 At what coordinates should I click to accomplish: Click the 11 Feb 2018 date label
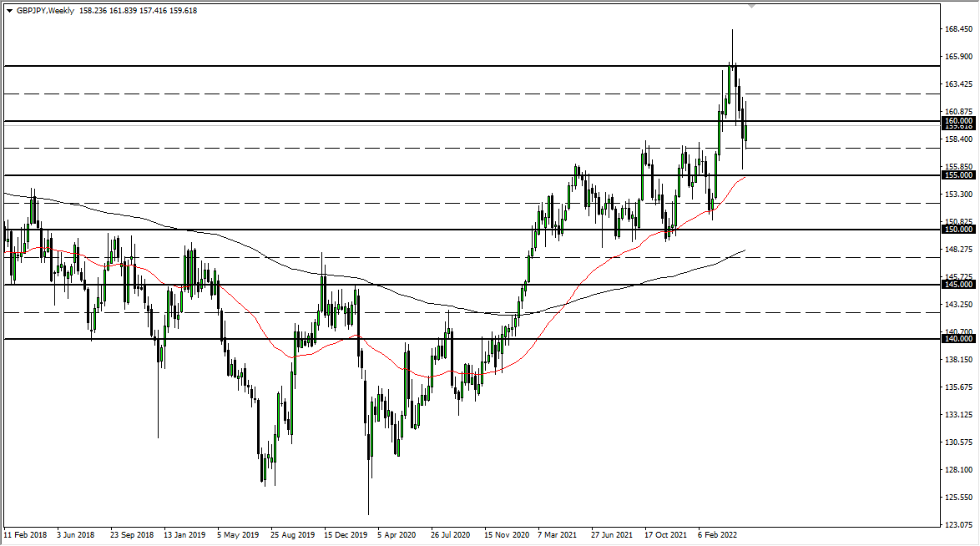click(x=28, y=535)
